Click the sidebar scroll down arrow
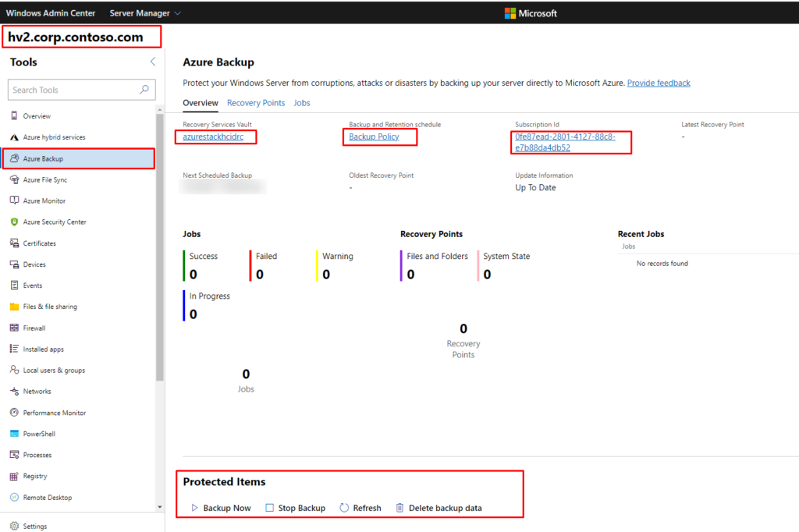 pos(160,507)
